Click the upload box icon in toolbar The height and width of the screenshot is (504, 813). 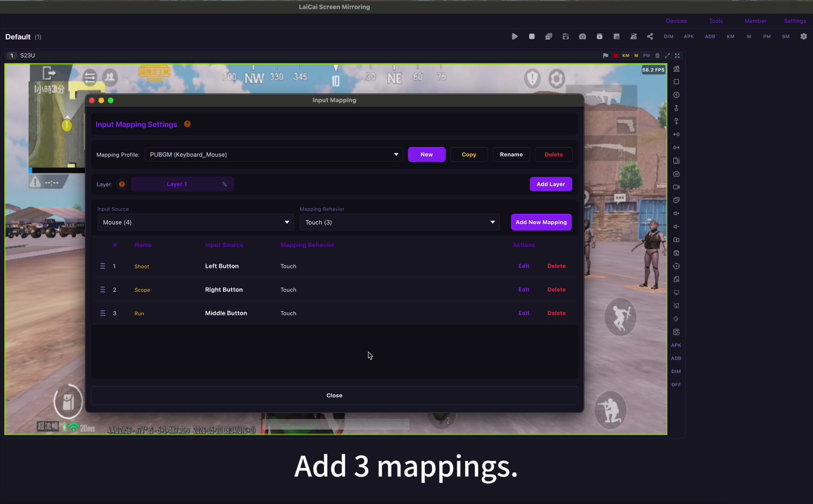point(600,36)
